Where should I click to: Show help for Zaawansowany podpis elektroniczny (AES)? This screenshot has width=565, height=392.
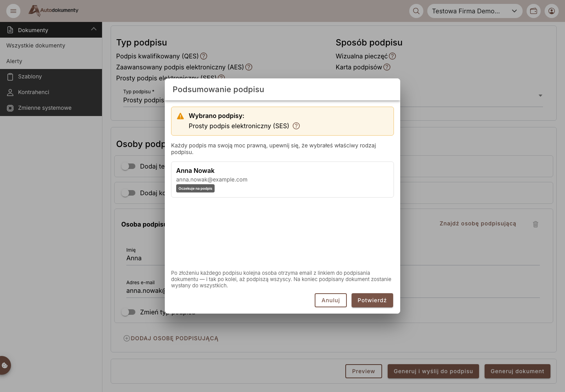pos(249,67)
